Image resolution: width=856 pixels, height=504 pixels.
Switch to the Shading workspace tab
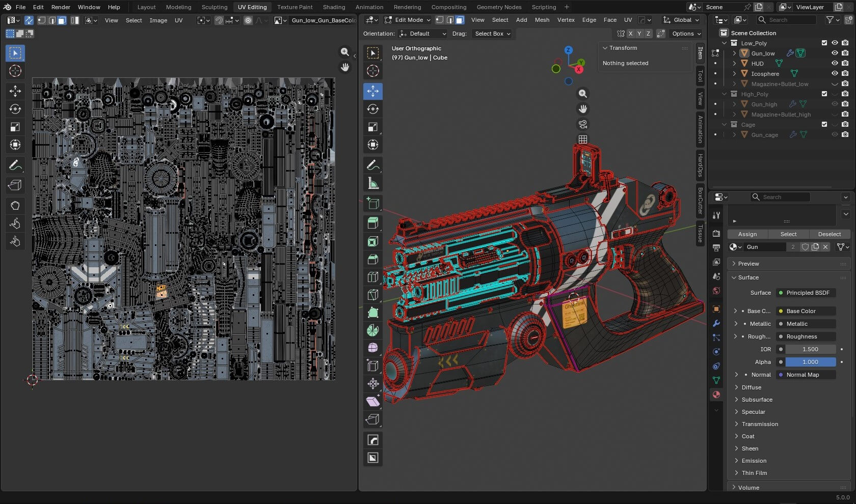334,7
